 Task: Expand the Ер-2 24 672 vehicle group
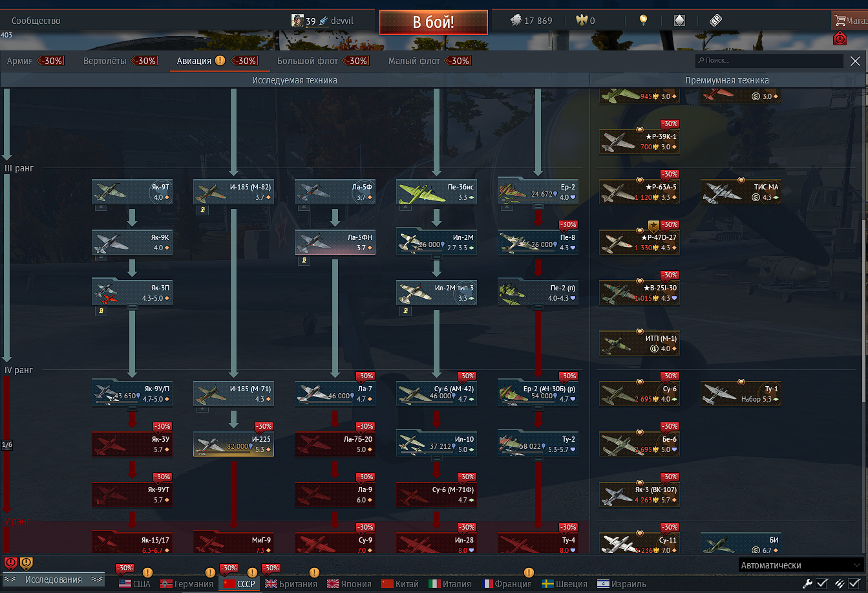(x=538, y=207)
